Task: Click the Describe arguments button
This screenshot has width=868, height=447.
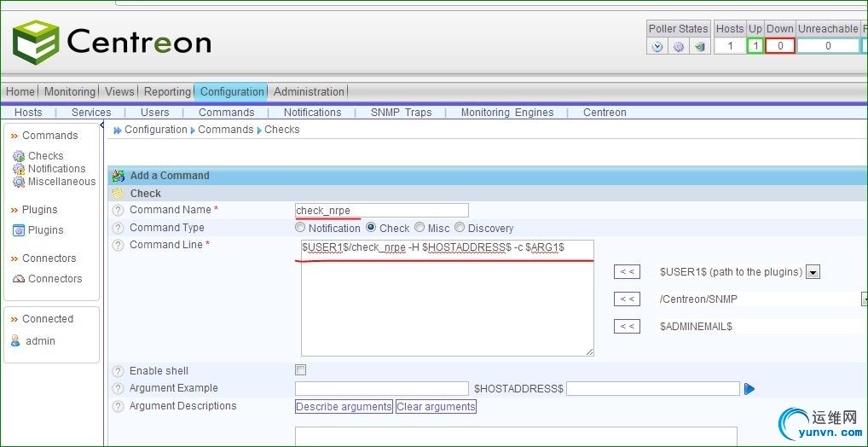Action: tap(344, 407)
